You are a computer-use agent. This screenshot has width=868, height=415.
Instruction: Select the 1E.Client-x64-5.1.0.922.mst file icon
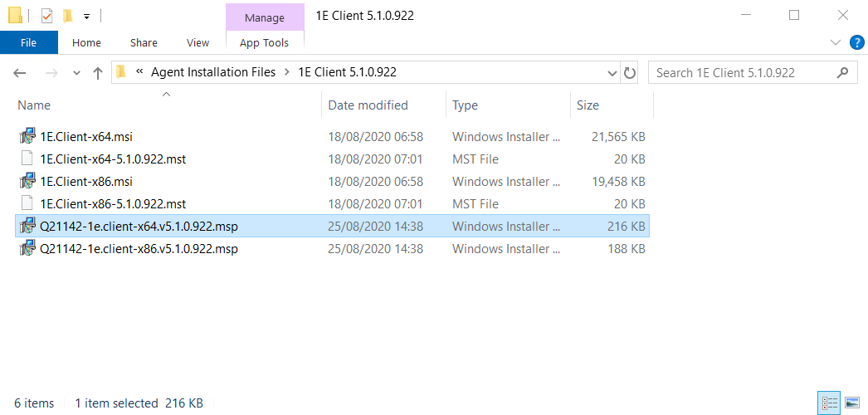(27, 159)
